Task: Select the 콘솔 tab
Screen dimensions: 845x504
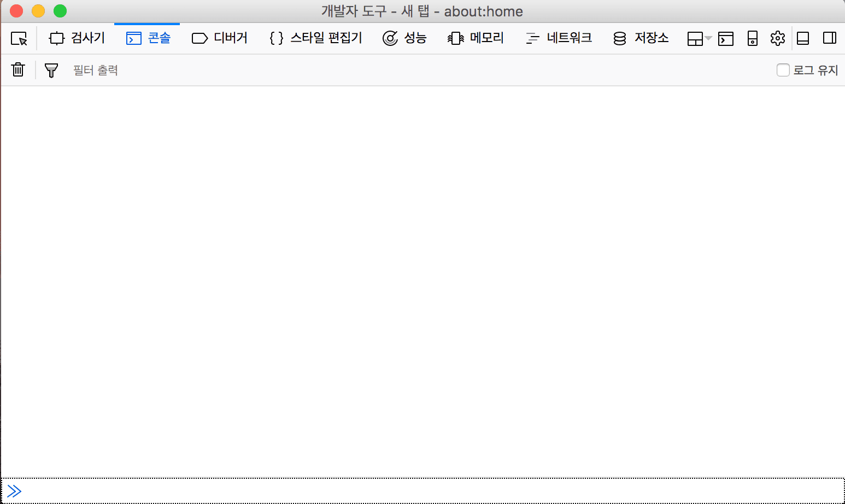Action: click(148, 38)
